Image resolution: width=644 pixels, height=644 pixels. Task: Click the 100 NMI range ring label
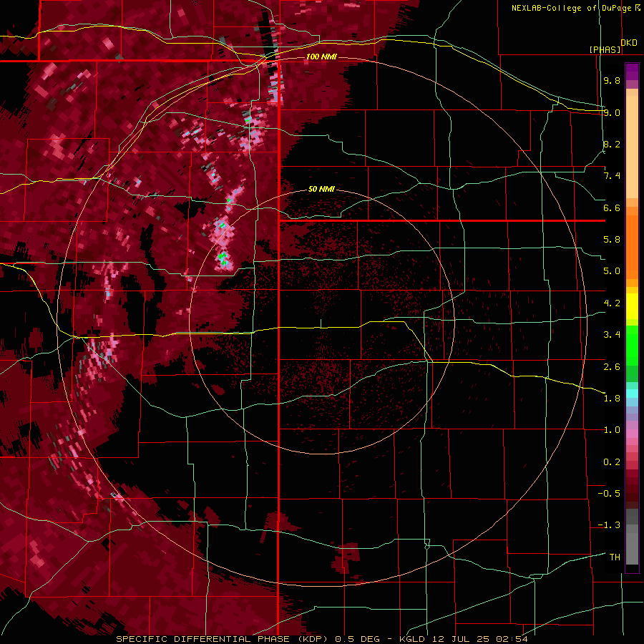321,57
